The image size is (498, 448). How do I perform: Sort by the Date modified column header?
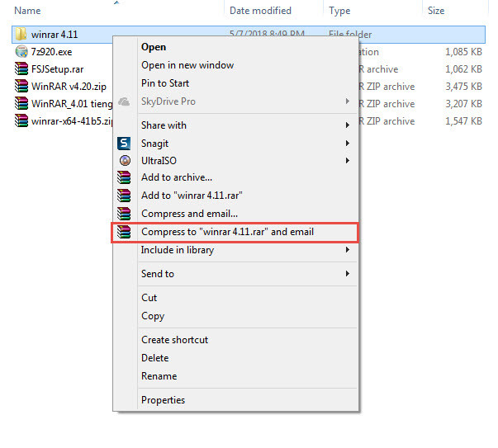pyautogui.click(x=260, y=11)
